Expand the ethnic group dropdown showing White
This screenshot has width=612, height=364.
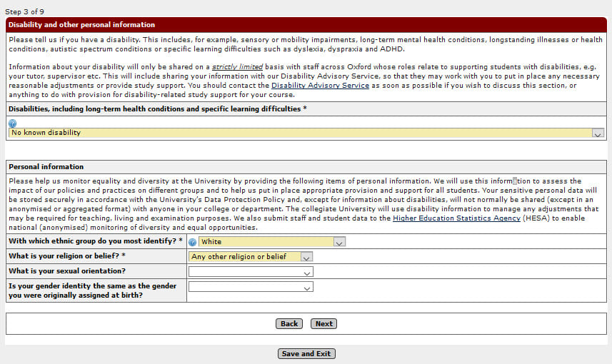272,242
